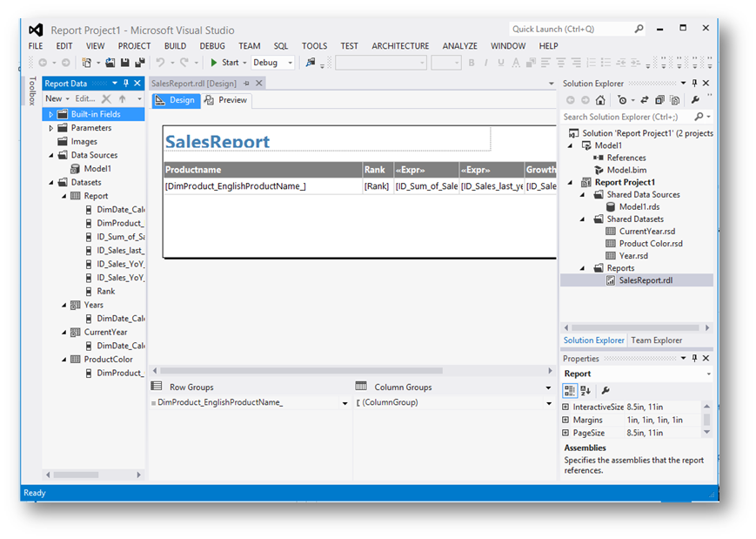Click the Collapse All icon in Solution Explorer
The image size is (756, 539).
(659, 100)
